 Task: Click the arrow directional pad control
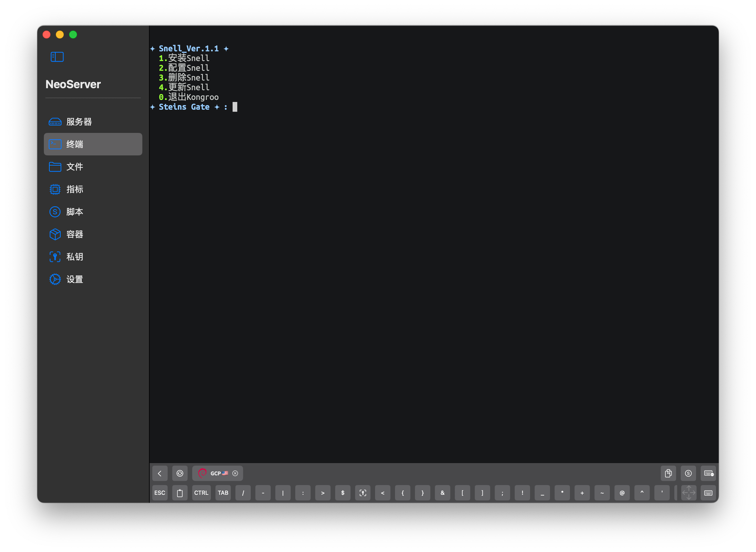[689, 493]
